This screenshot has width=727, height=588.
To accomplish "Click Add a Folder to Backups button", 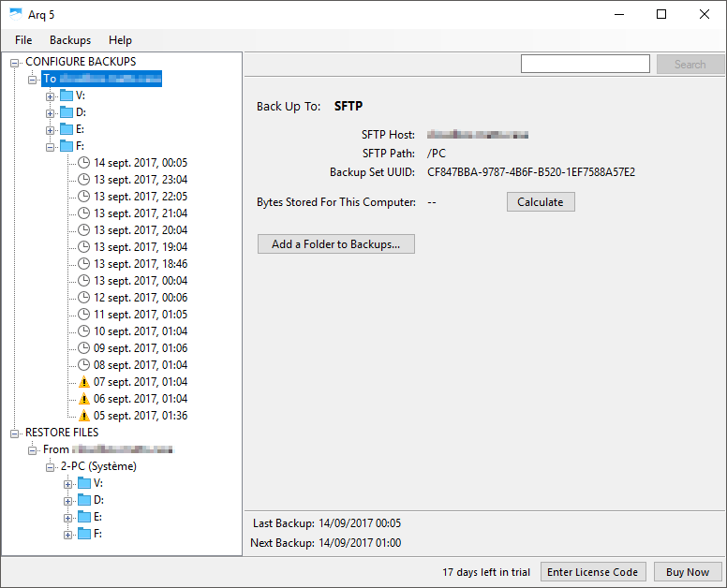I will click(336, 244).
